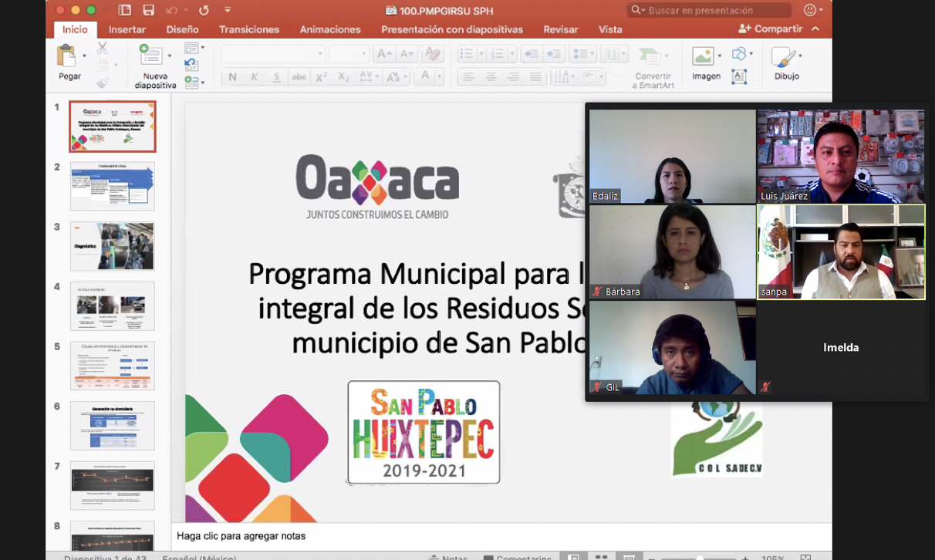The image size is (935, 560).
Task: Select slide 2 thumbnail
Action: (x=113, y=186)
